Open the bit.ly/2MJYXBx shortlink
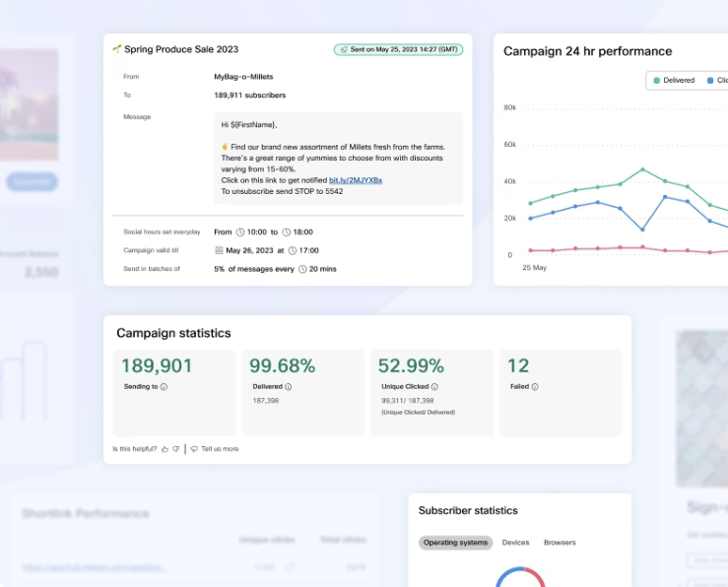Screen dimensions: 728x587 point(355,180)
